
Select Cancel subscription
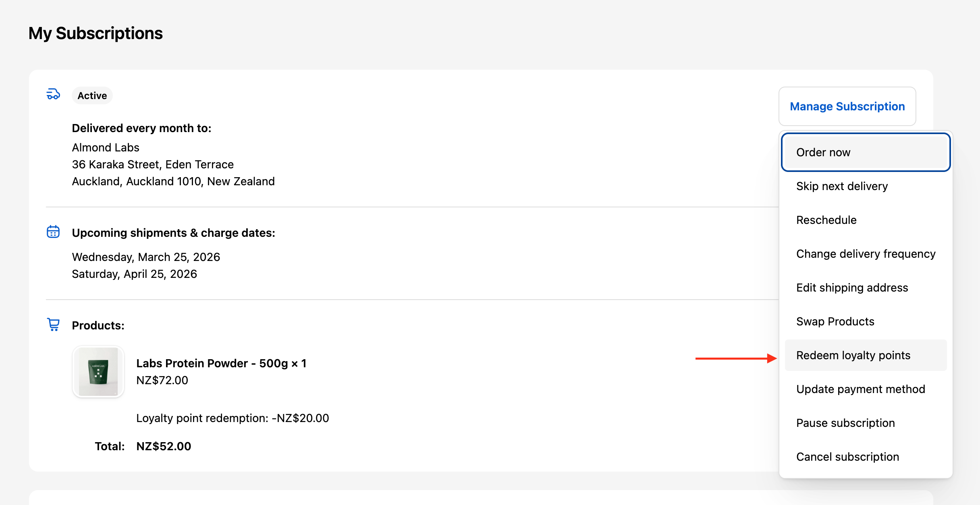coord(847,457)
